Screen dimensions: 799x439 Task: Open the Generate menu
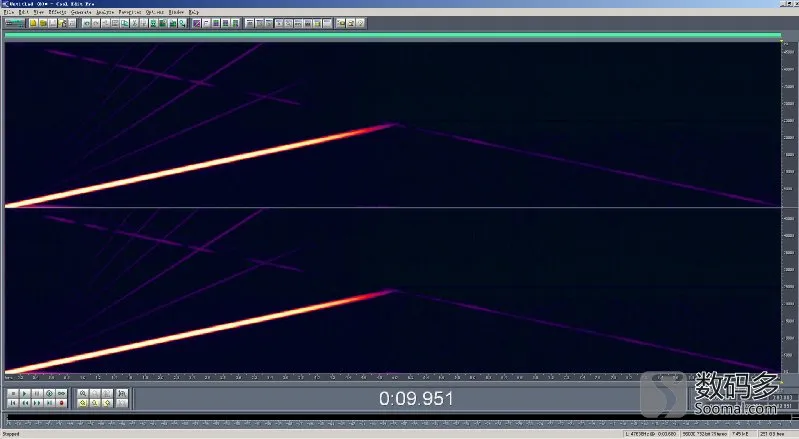(81, 11)
